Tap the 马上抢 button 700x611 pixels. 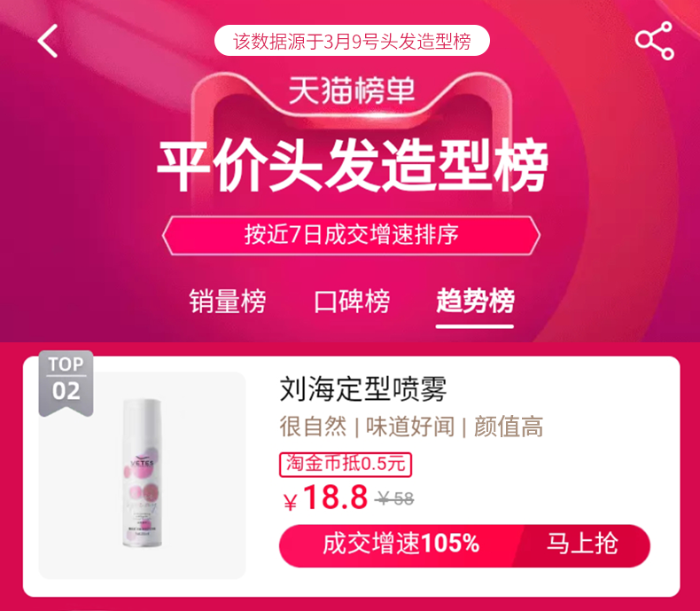(x=582, y=544)
